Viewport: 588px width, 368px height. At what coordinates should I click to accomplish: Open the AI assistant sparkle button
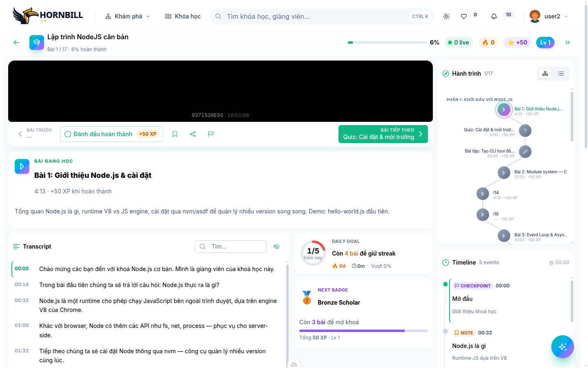(563, 347)
